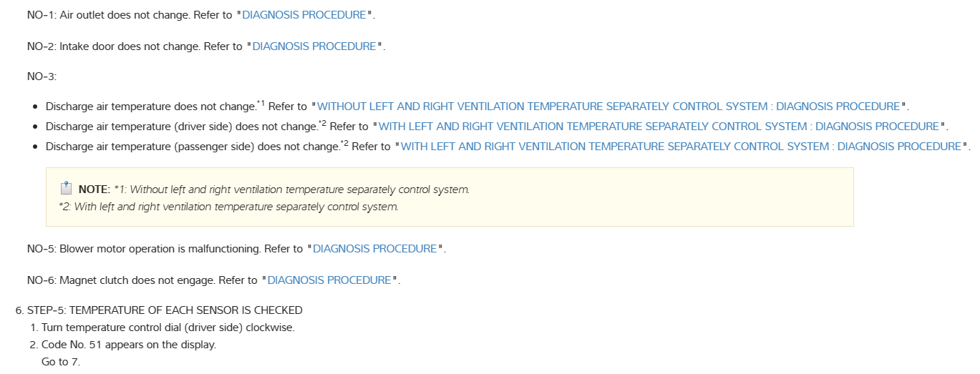The width and height of the screenshot is (980, 374).
Task: Click the *1 superscript after 'does not change'
Action: (x=261, y=104)
